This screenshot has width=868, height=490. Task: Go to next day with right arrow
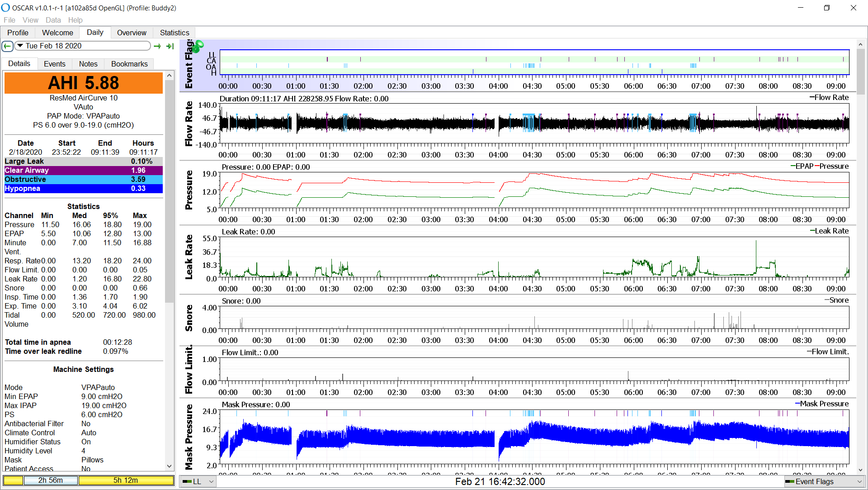[x=157, y=46]
